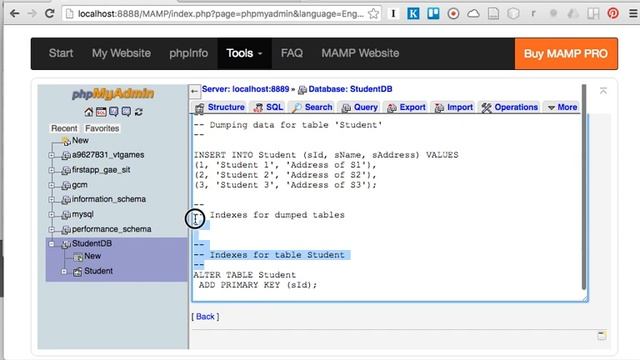The image size is (640, 360).
Task: Show the Favorites tables list
Action: (102, 128)
